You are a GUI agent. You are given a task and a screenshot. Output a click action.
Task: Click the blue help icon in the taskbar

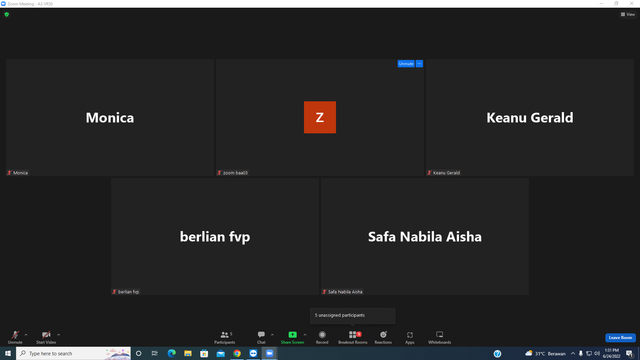pyautogui.click(x=497, y=354)
